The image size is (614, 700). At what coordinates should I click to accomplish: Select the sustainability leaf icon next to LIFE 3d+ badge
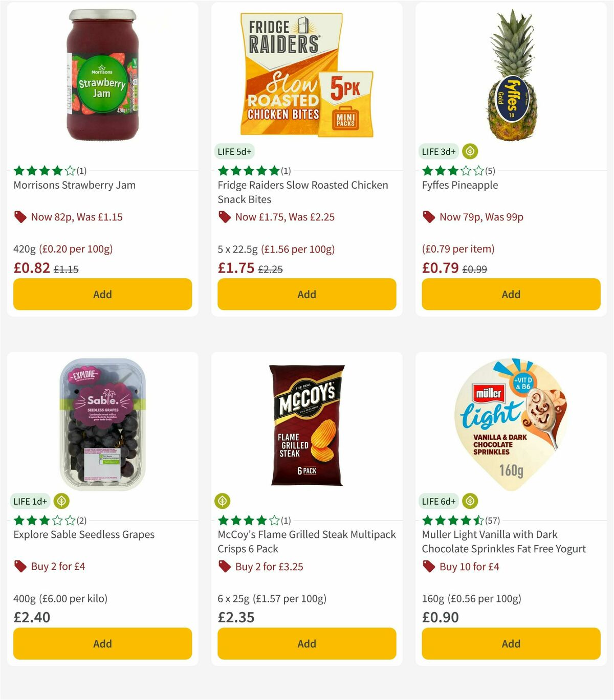[x=469, y=151]
